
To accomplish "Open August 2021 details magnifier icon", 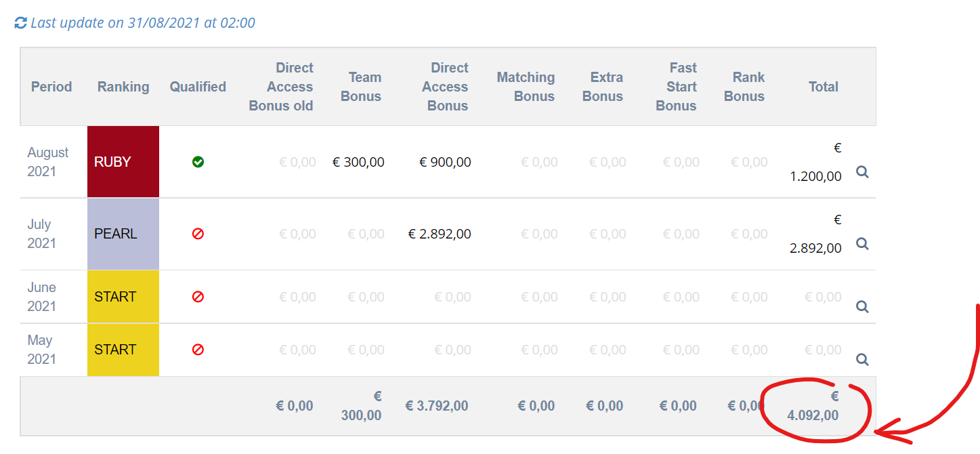I will pos(862,172).
